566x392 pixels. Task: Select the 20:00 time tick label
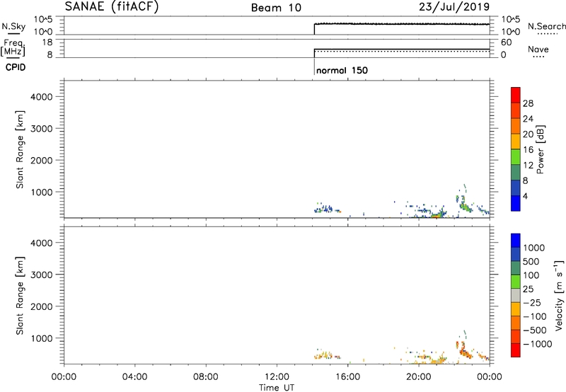coord(419,377)
